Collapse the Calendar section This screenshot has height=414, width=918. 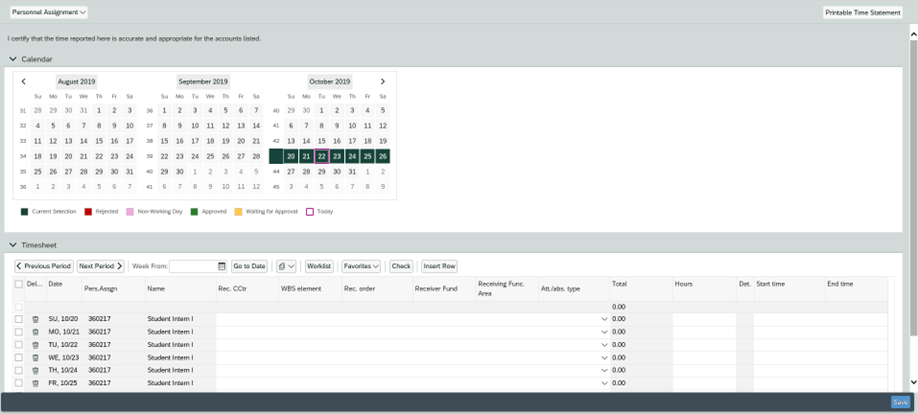click(x=13, y=59)
